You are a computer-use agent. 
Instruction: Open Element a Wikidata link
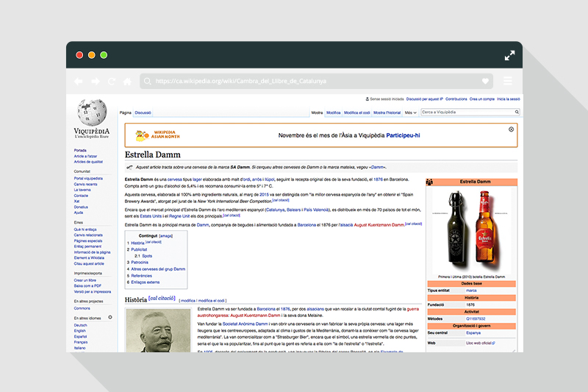pyautogui.click(x=89, y=257)
